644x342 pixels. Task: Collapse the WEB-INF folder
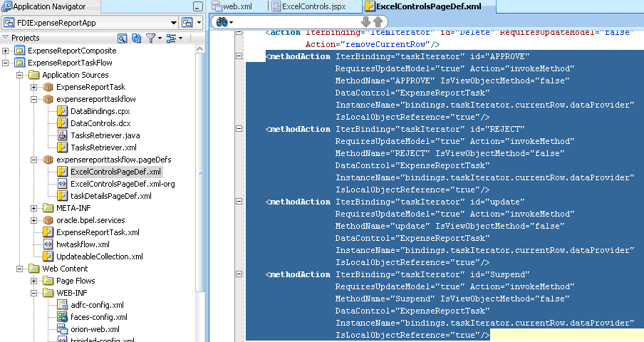click(x=34, y=293)
